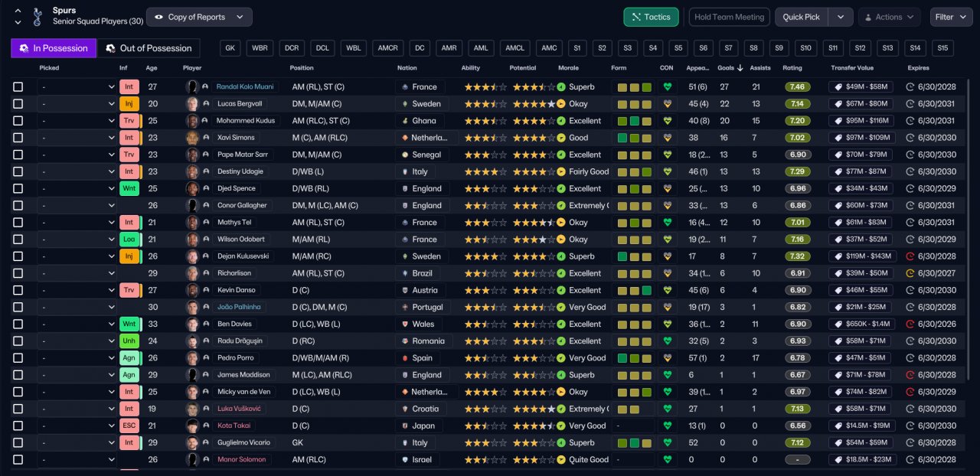The width and height of the screenshot is (980, 476).
Task: Click the price tag icon for Xavi Simons
Action: tap(838, 138)
